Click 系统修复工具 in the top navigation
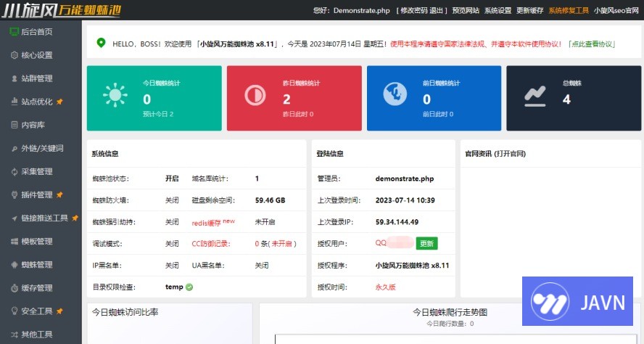 [569, 11]
